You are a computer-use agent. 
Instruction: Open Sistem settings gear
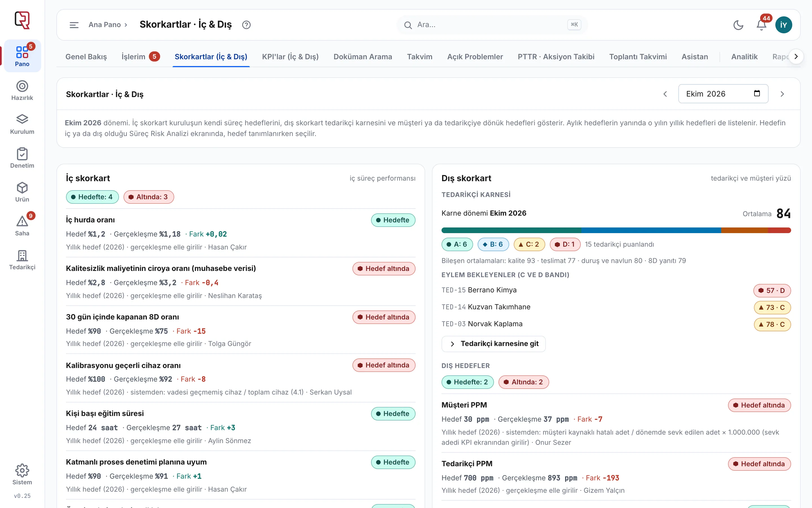tap(22, 474)
